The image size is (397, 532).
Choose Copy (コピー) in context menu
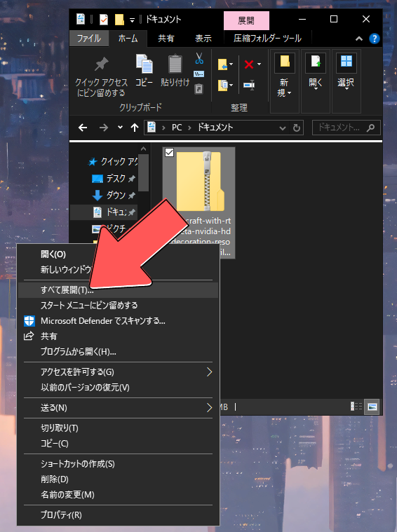(118, 444)
